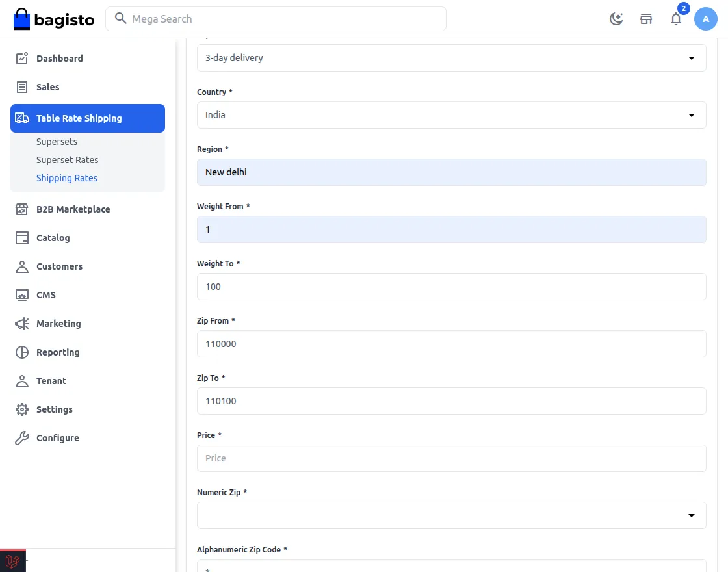Click the bagisto logo
Image resolution: width=728 pixels, height=572 pixels.
click(x=54, y=19)
